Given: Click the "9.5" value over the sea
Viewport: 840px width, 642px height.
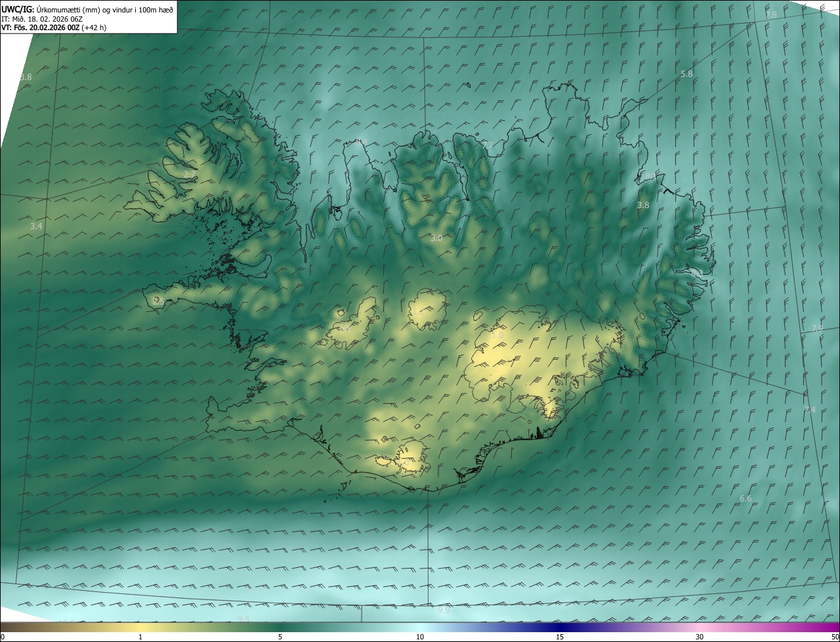Looking at the screenshot, I should point(243,618).
